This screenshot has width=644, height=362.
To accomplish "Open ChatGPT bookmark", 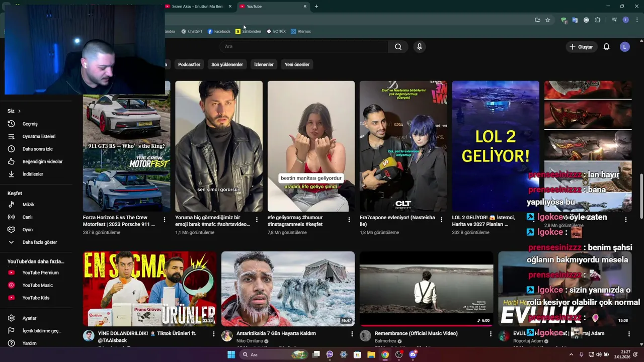I will click(192, 31).
